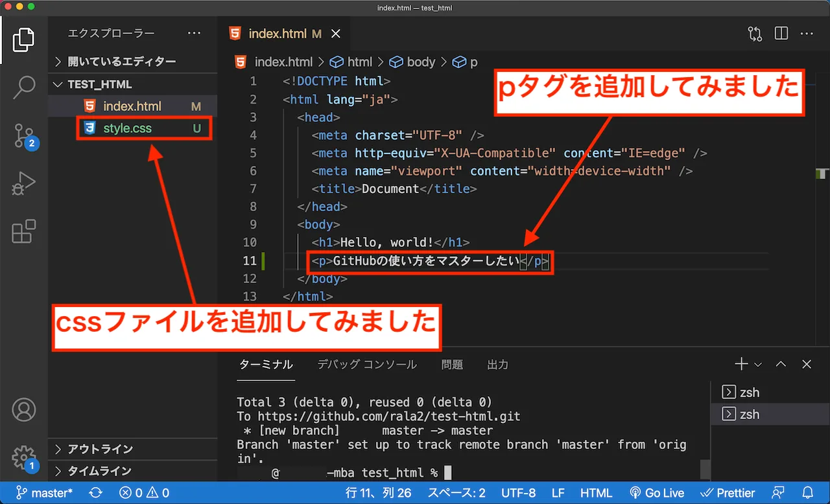The height and width of the screenshot is (504, 830).
Task: Switch to the 問題 panel tab
Action: 452,365
